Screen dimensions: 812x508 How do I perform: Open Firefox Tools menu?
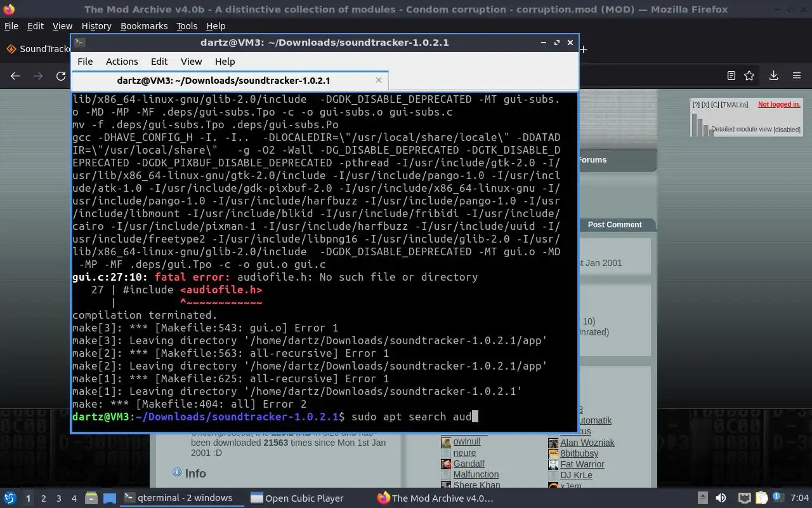tap(187, 26)
